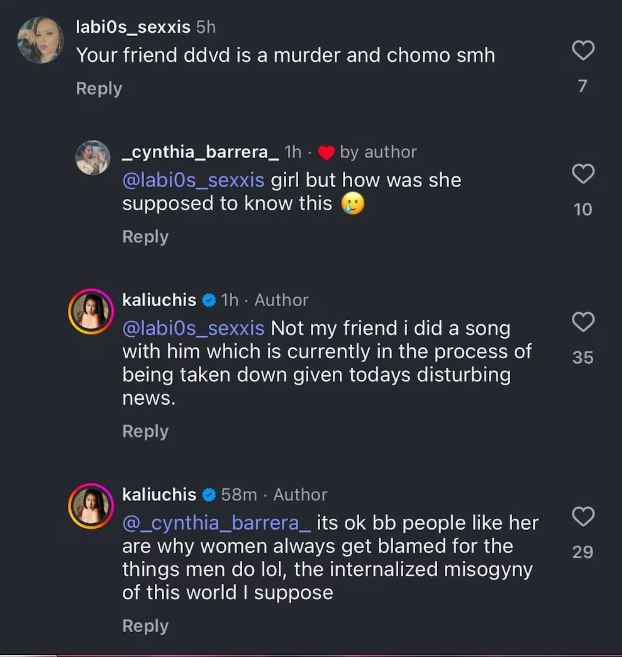Open kaliuchis avatar on 1h reply

91,311
